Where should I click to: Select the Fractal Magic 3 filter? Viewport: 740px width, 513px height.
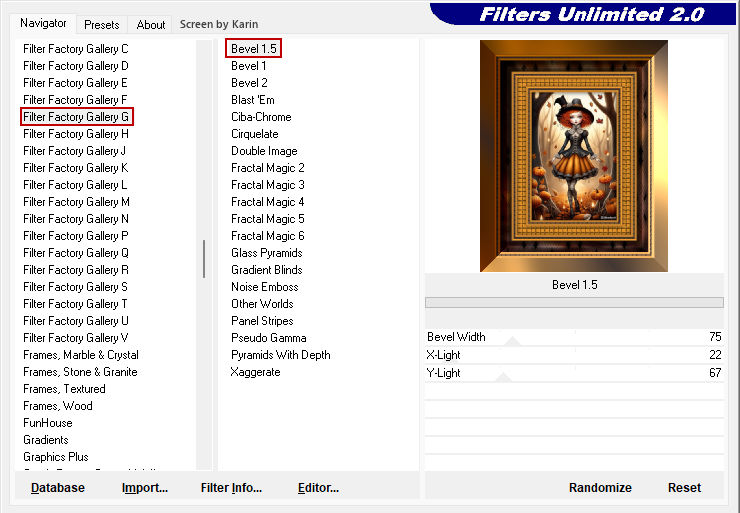pos(267,185)
